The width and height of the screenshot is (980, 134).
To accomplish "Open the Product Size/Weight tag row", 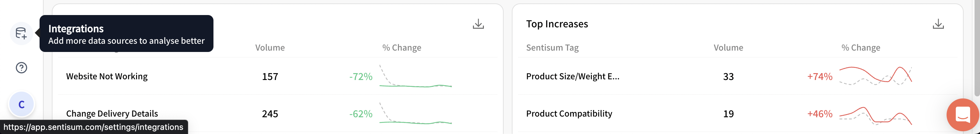I will pyautogui.click(x=738, y=76).
